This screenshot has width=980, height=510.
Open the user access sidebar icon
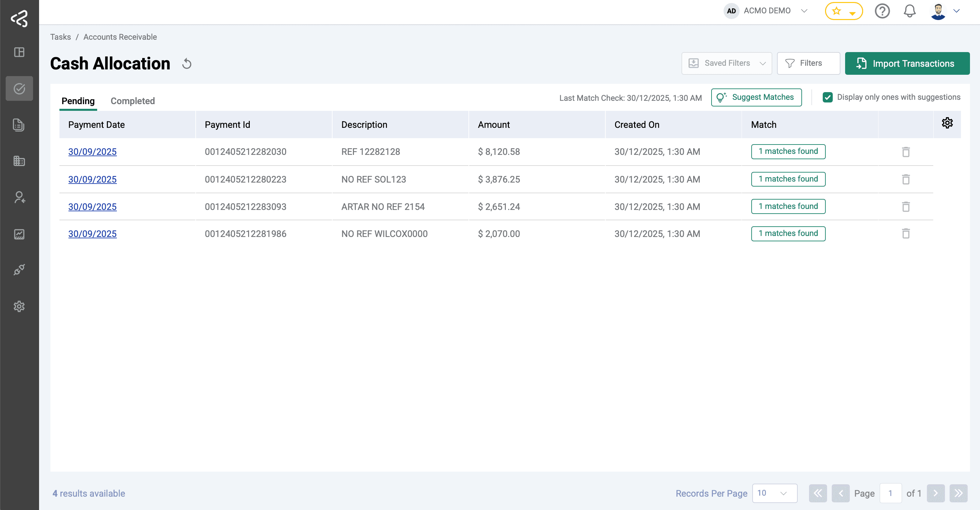pyautogui.click(x=19, y=197)
